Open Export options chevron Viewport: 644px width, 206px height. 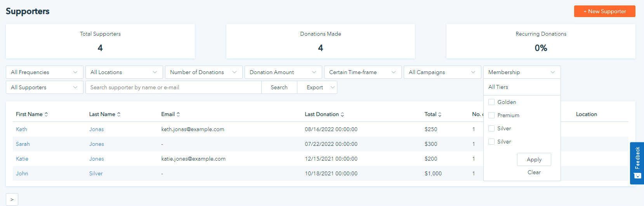pyautogui.click(x=332, y=87)
